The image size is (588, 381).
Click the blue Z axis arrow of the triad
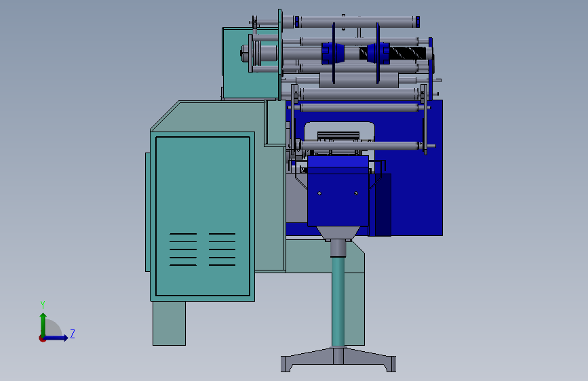(x=56, y=338)
